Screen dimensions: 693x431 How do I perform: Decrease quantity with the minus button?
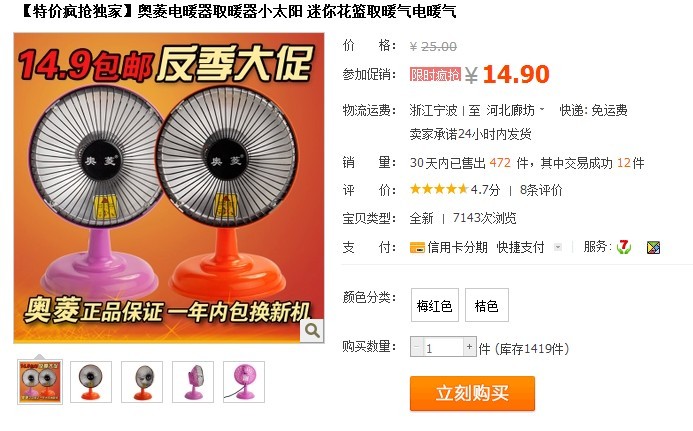pyautogui.click(x=416, y=347)
